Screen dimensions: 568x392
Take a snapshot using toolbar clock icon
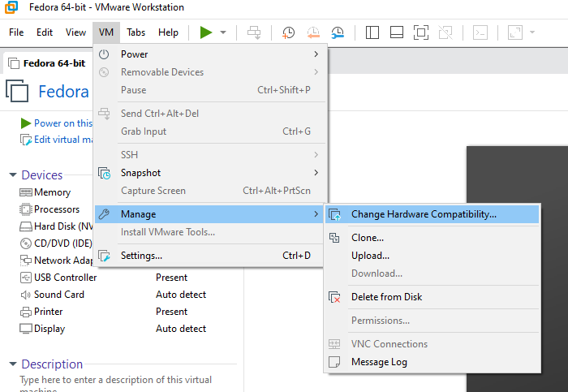tap(288, 32)
